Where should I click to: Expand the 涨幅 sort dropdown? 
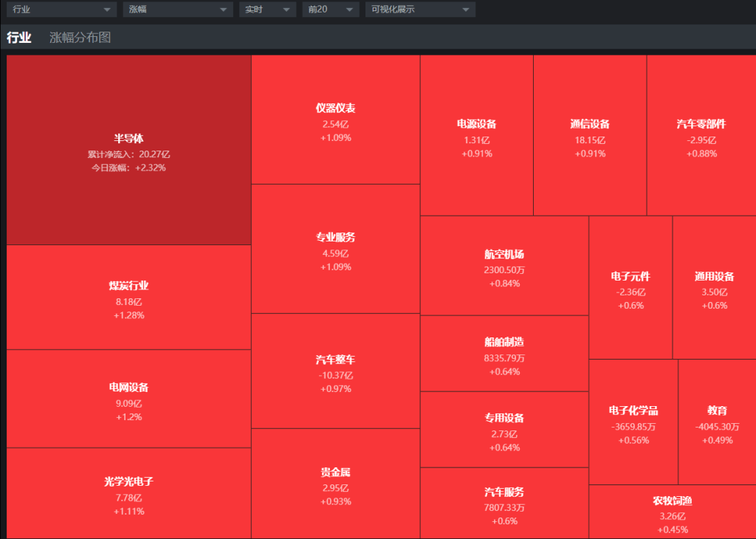(x=177, y=10)
